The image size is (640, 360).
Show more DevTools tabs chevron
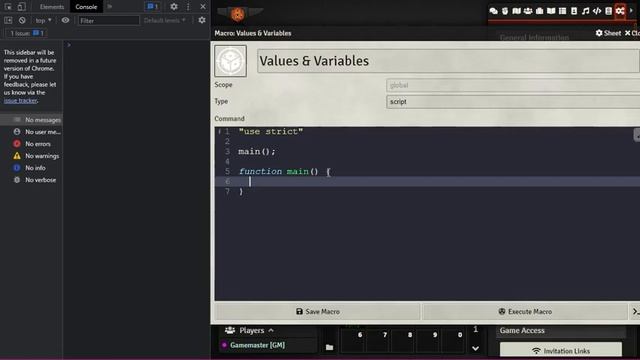pos(109,7)
